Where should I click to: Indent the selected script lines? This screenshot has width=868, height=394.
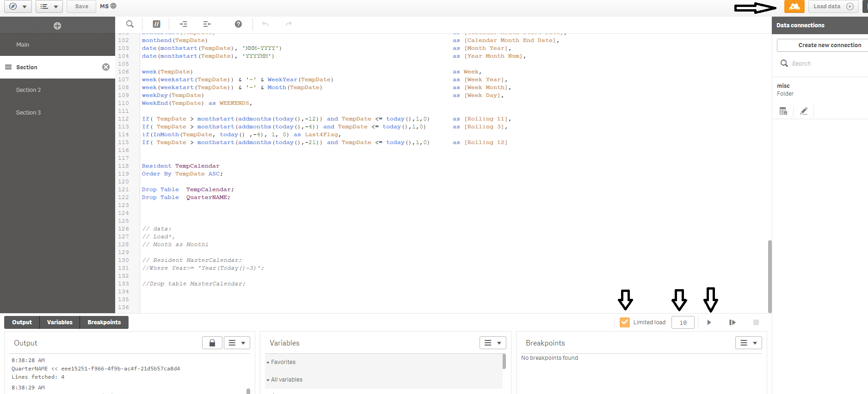(184, 24)
